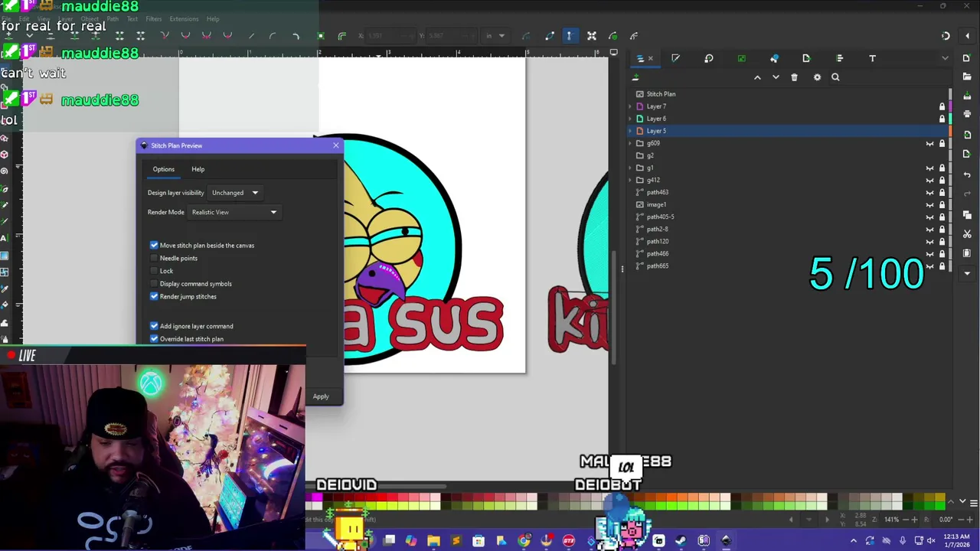Screen dimensions: 980x551
Task: Click the Copy icon in commands bar
Action: tap(968, 215)
